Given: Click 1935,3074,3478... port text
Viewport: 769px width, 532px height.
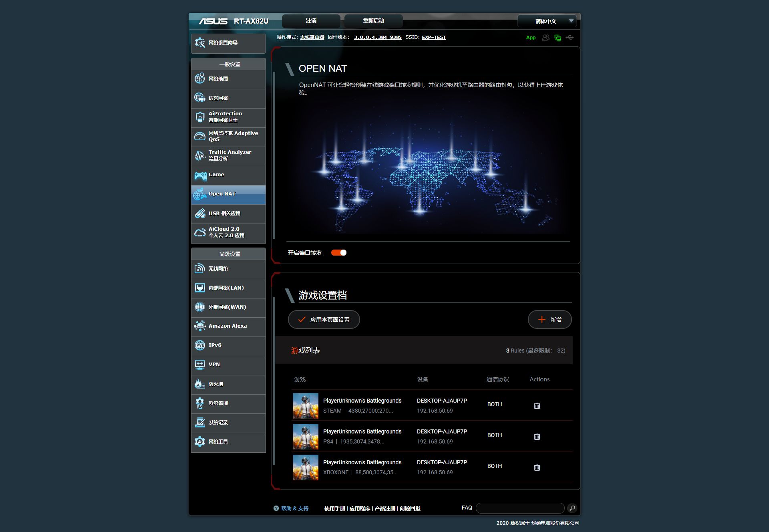Looking at the screenshot, I should [x=362, y=442].
